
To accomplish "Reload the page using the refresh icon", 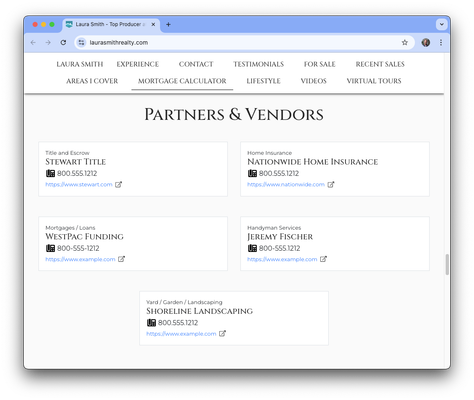I will click(63, 42).
